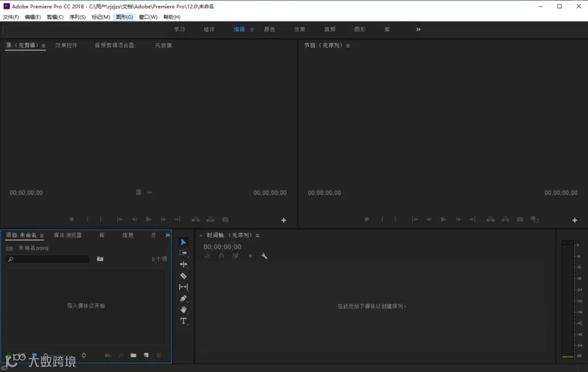Export frame from the source monitor
This screenshot has width=588, height=372.
pos(225,220)
